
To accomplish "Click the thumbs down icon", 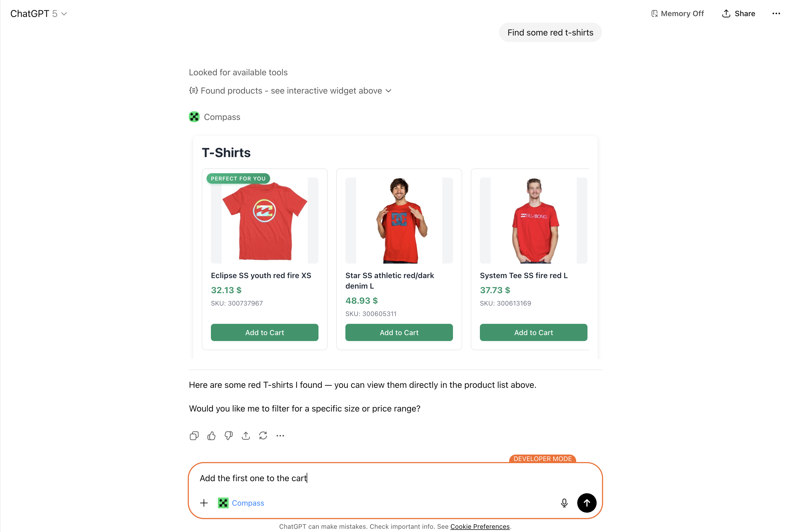I will pos(229,436).
